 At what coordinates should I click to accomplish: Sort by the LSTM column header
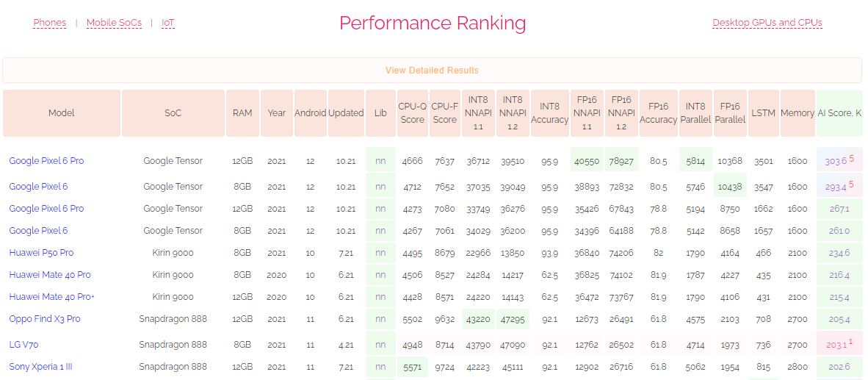tap(763, 113)
